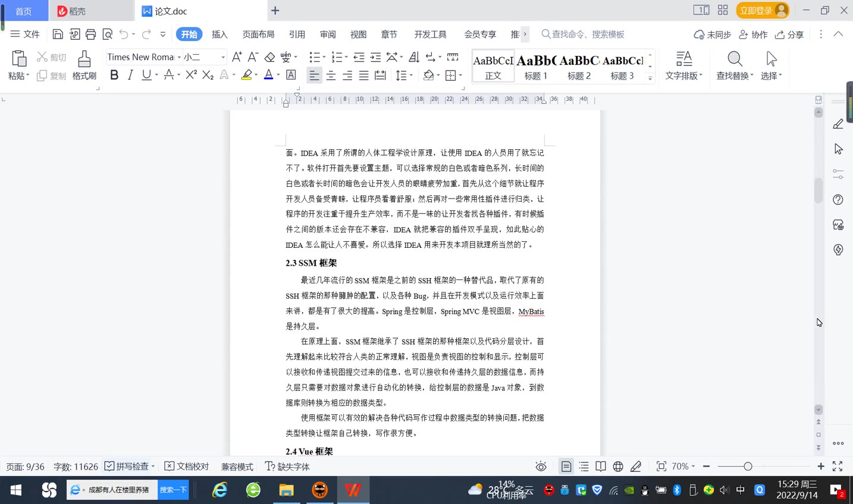Open the line spacing dropdown
This screenshot has width=853, height=504.
coord(412,75)
